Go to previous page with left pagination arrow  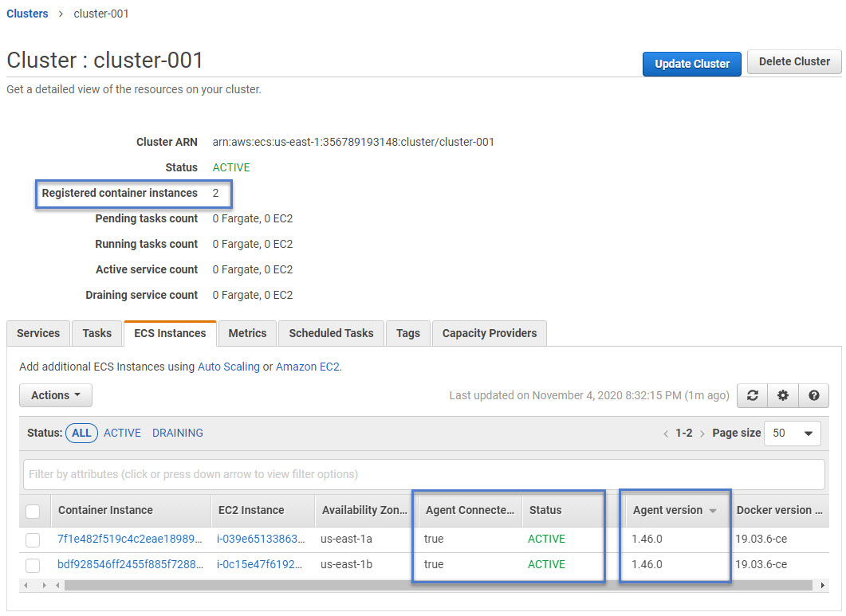point(666,433)
